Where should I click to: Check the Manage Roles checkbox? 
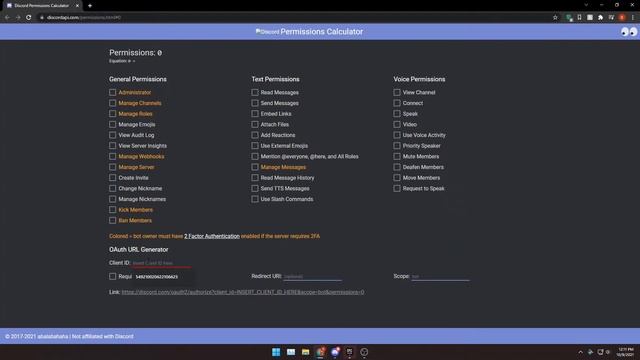tap(112, 114)
